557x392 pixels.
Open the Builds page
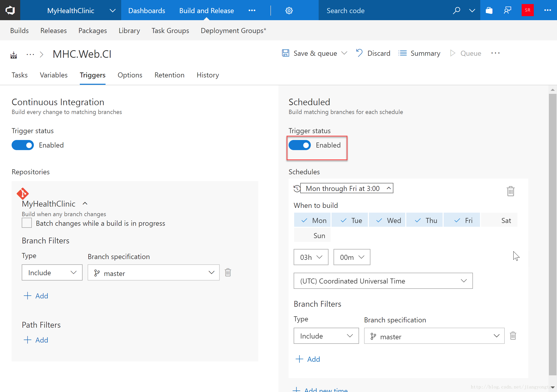tap(19, 31)
